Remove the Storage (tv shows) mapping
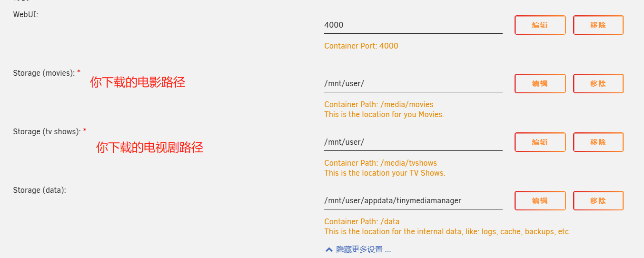Viewport: 644px width, 258px height. tap(598, 142)
